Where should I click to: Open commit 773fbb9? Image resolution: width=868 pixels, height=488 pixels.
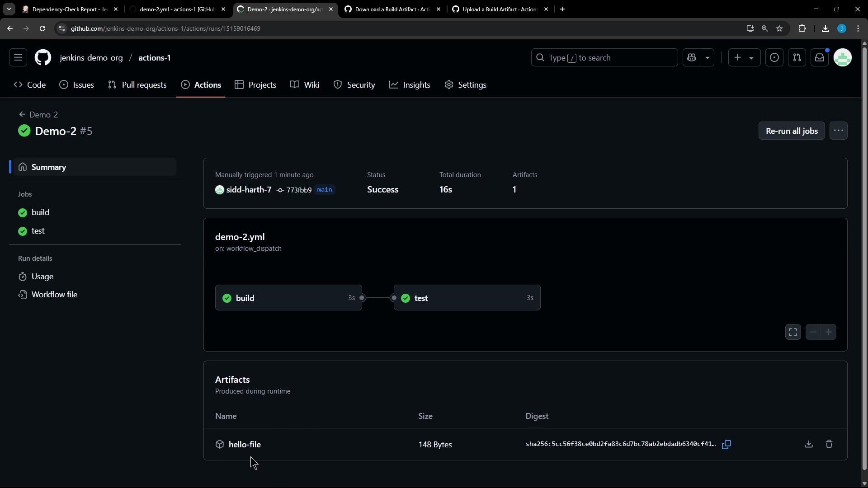299,190
